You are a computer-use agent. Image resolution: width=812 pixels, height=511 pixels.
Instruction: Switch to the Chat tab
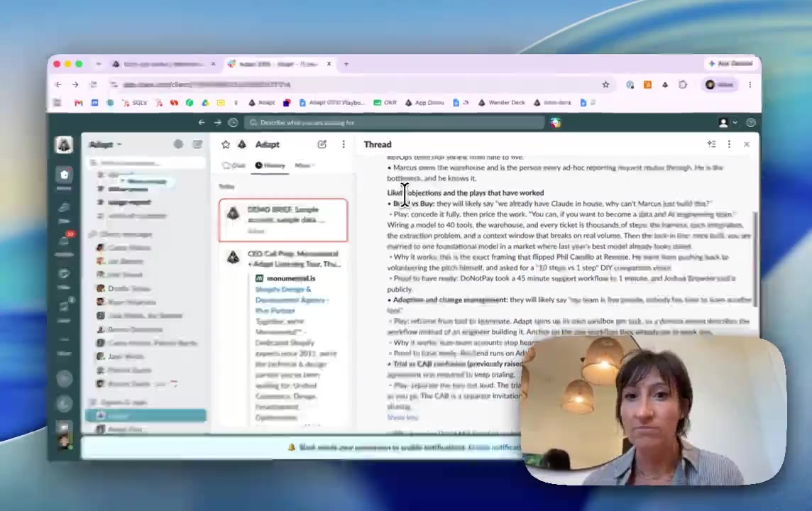click(234, 165)
